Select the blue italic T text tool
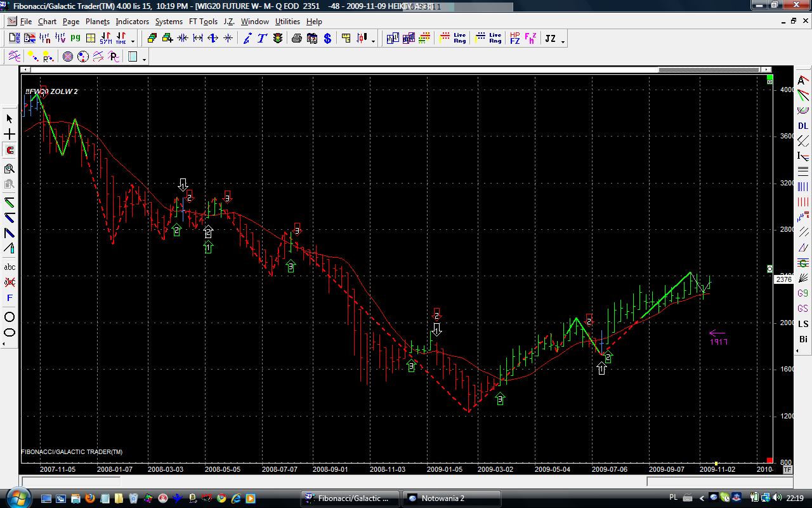Screen dimensions: 812x508 262,39
